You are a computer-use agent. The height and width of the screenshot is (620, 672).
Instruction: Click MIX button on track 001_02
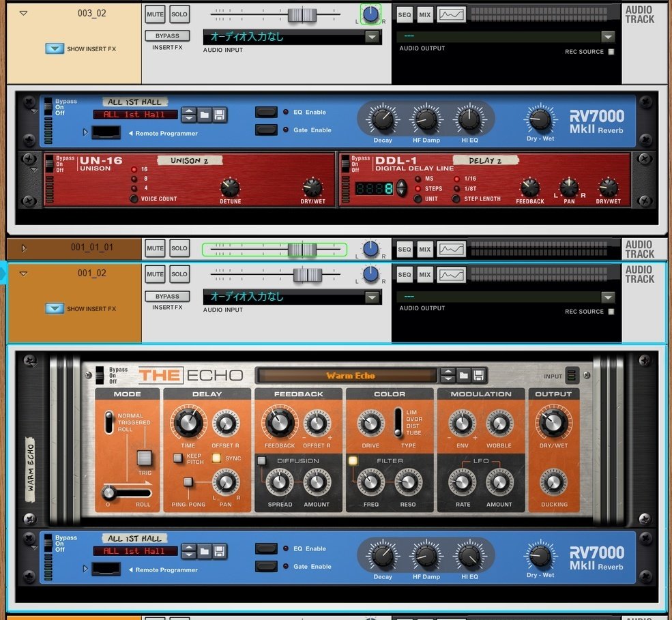pos(425,275)
